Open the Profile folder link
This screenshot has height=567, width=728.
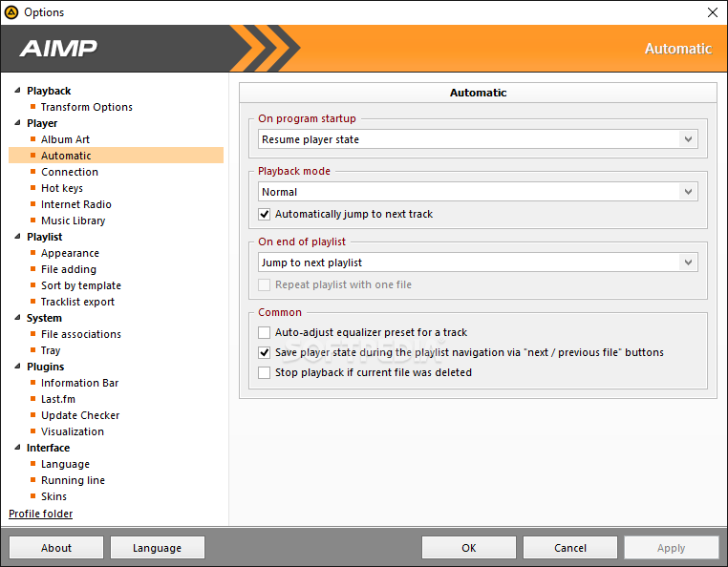(41, 514)
